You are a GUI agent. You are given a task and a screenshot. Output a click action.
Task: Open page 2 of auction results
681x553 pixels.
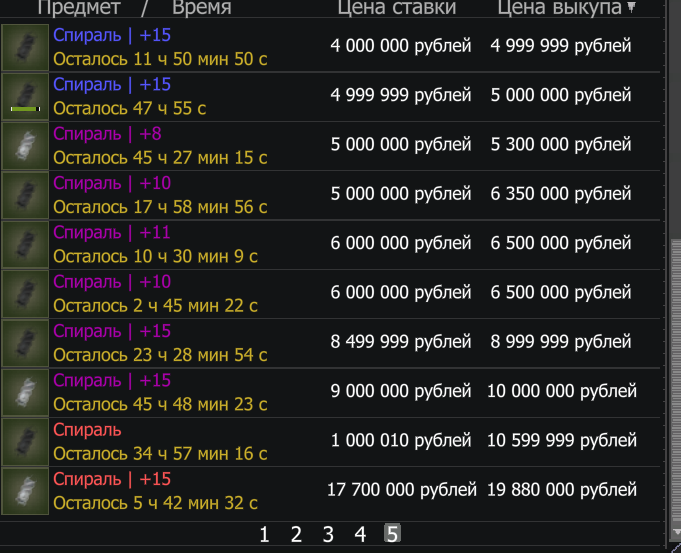[296, 534]
